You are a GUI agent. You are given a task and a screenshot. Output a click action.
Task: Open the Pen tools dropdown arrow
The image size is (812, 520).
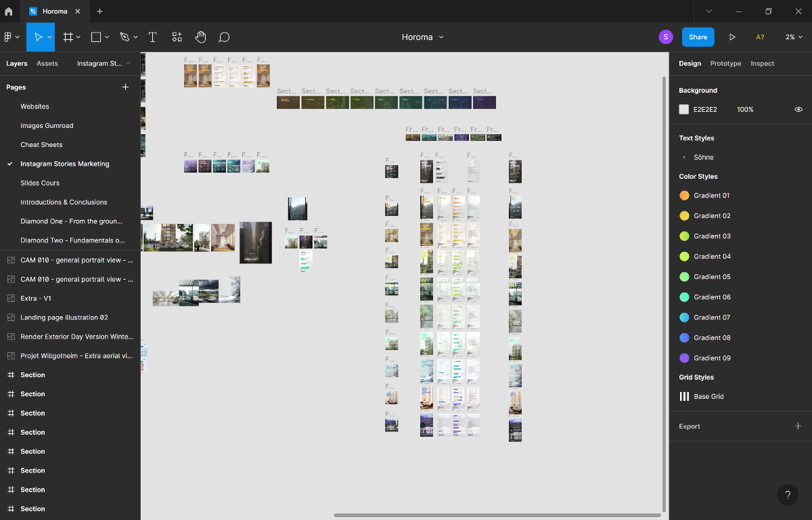(135, 37)
